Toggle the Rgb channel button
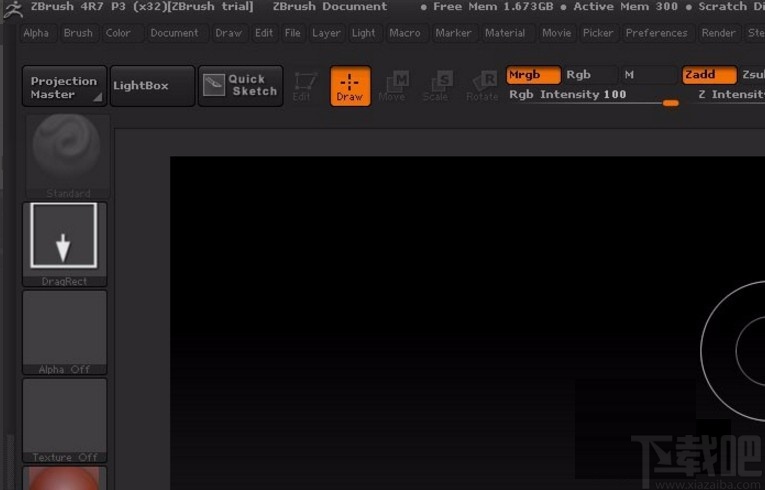This screenshot has width=765, height=490. pos(590,75)
